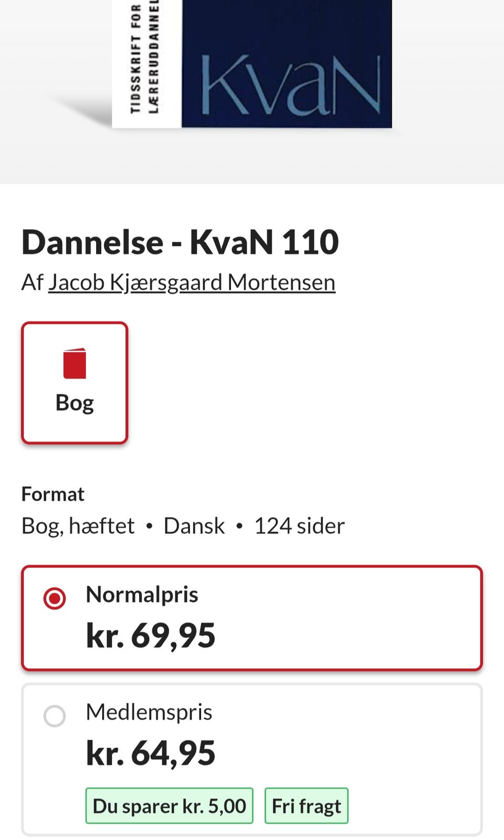
Task: Click the red book icon
Action: coord(75,363)
